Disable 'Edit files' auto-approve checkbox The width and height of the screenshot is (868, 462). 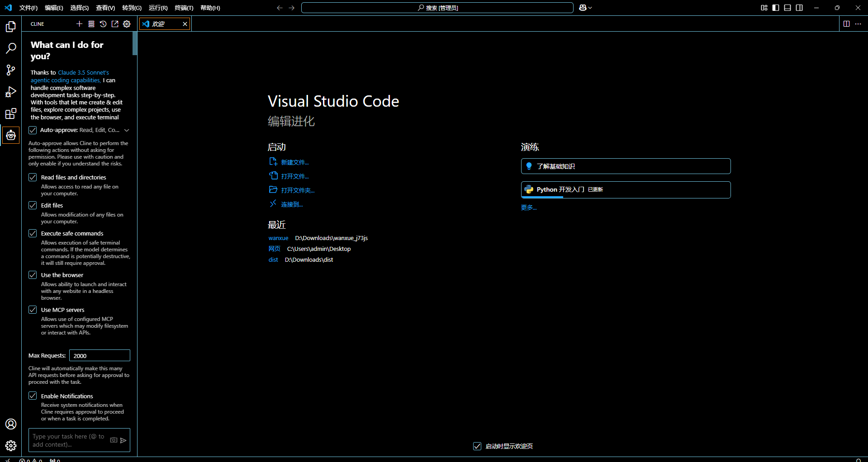point(33,205)
